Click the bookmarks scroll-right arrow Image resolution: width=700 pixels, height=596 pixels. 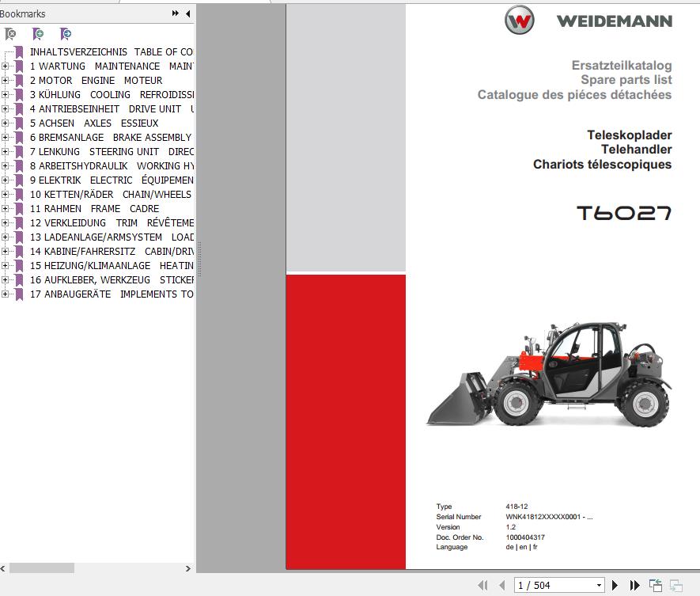pyautogui.click(x=188, y=568)
